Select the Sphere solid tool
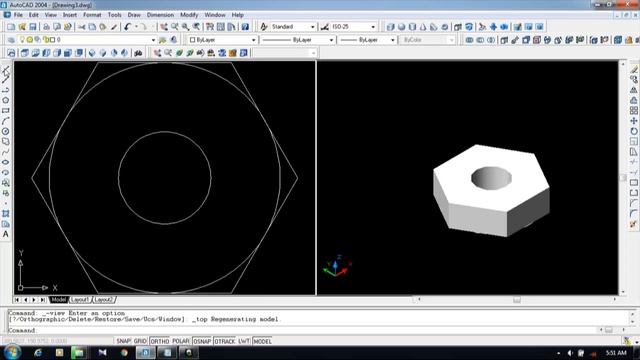The height and width of the screenshot is (360, 640). [x=402, y=27]
